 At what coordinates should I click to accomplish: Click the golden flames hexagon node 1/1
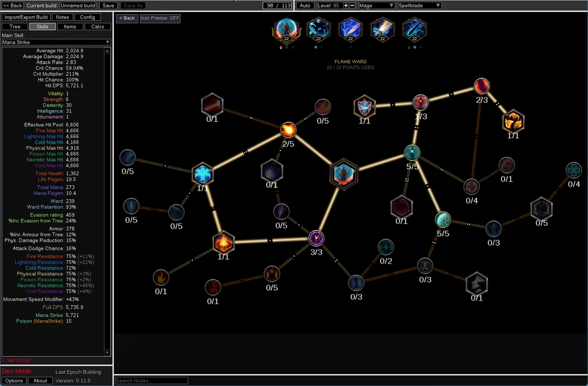pyautogui.click(x=513, y=121)
